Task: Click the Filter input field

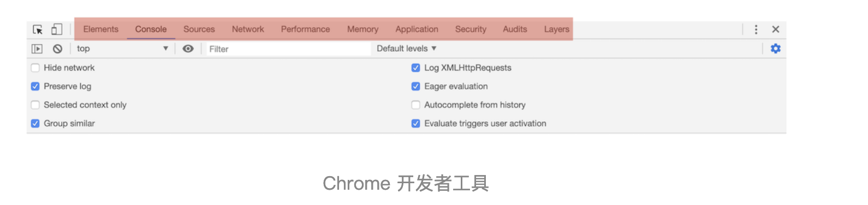Action: pos(288,49)
